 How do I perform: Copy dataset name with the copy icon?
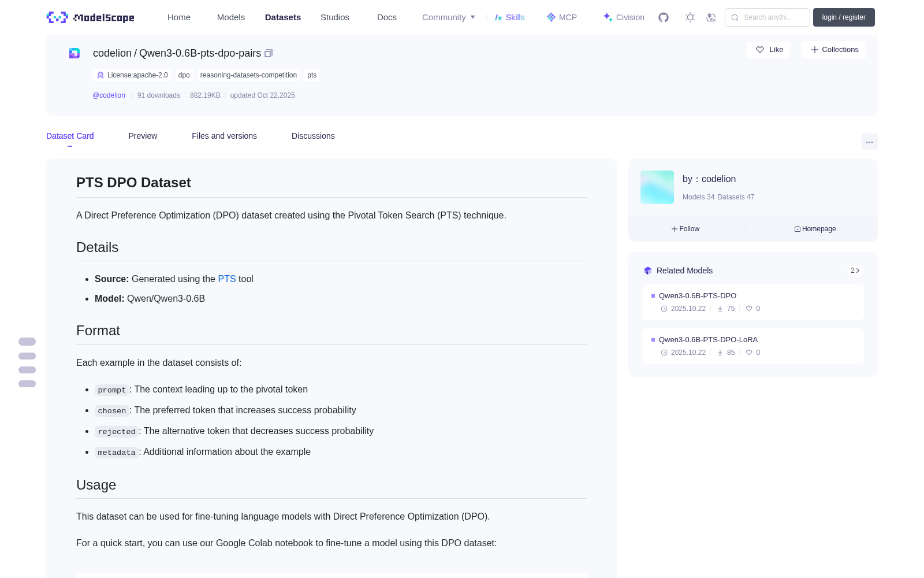click(269, 53)
